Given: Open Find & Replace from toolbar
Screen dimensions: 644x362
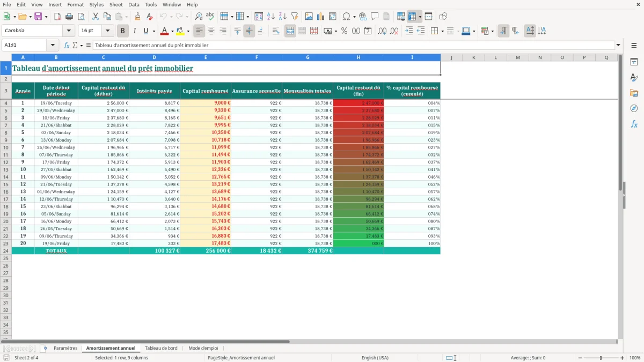Looking at the screenshot, I should [199, 17].
